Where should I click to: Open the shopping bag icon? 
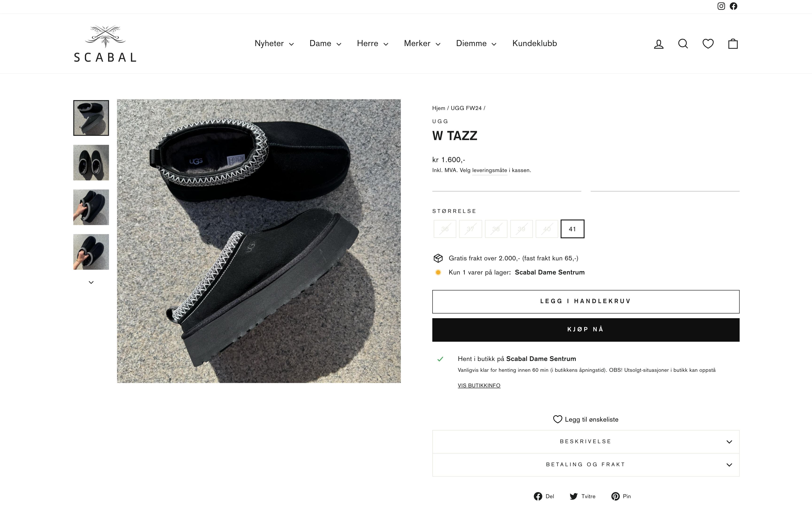pyautogui.click(x=733, y=43)
